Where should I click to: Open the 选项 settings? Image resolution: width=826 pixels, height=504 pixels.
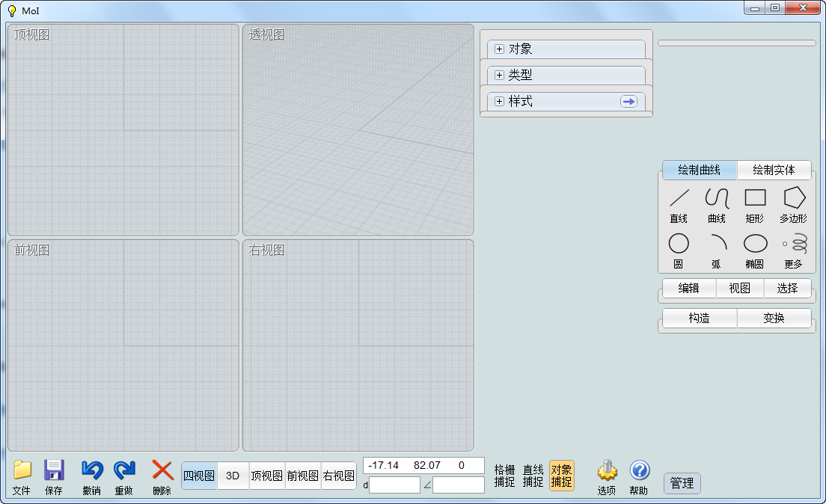pos(606,476)
